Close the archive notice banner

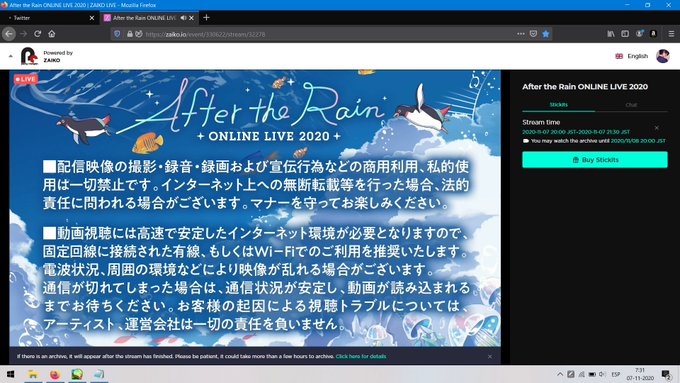click(490, 356)
